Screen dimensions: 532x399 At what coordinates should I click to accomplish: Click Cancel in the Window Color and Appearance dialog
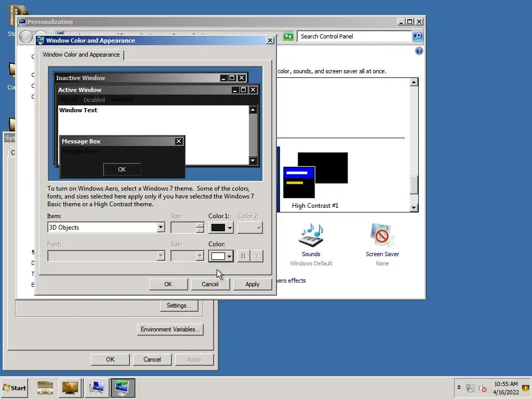(210, 284)
